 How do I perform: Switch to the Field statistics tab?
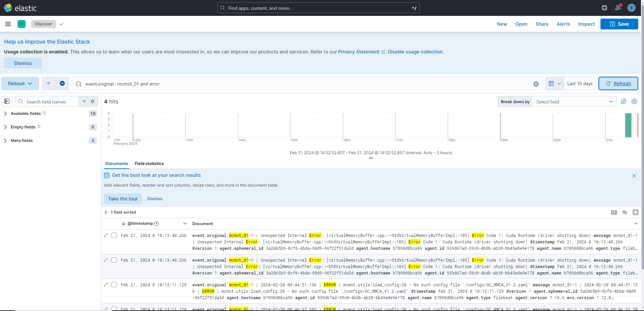(149, 164)
